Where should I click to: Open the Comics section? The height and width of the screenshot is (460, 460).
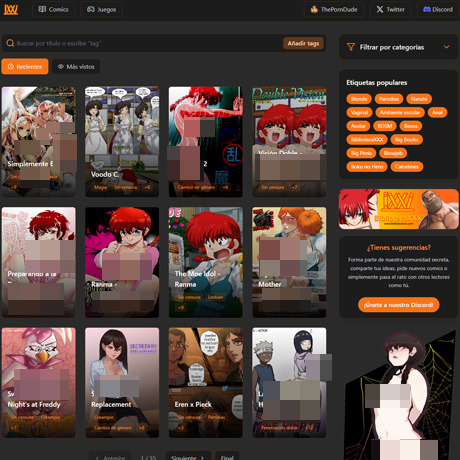coord(53,9)
